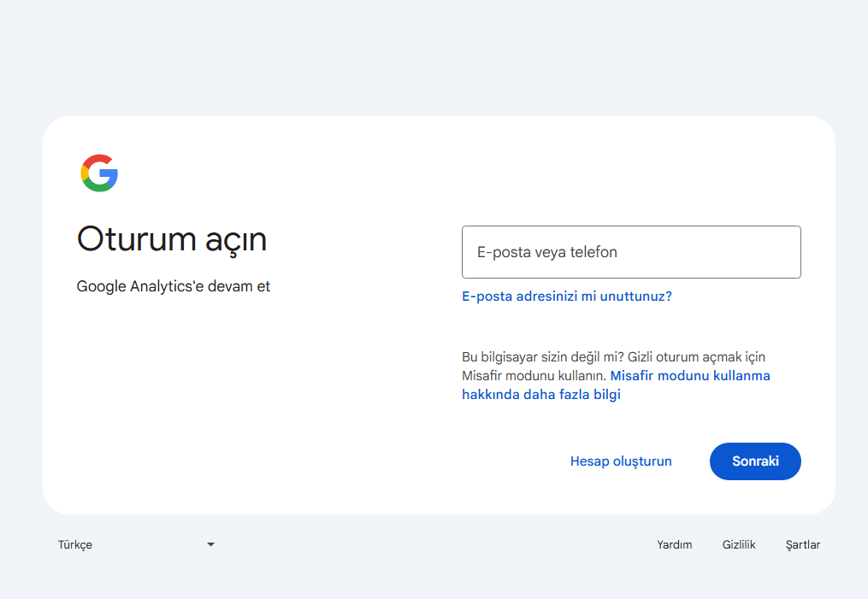The height and width of the screenshot is (599, 868).
Task: Click "E-posta adresinizi mi unuttunuz?" link
Action: click(566, 297)
